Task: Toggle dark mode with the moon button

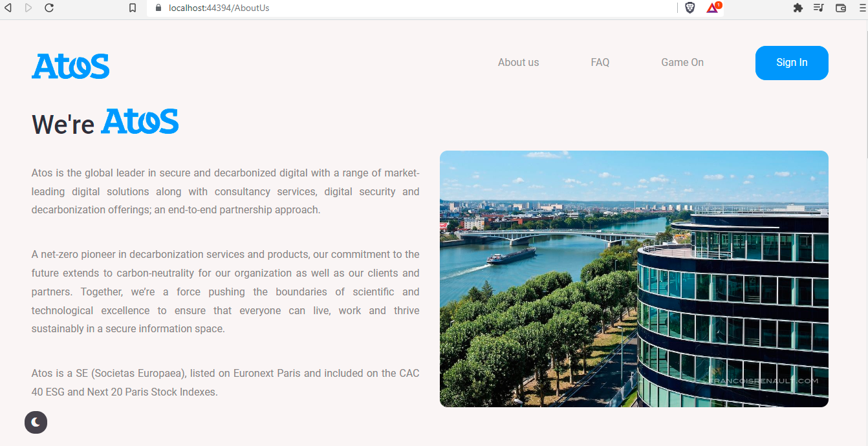Action: tap(36, 422)
